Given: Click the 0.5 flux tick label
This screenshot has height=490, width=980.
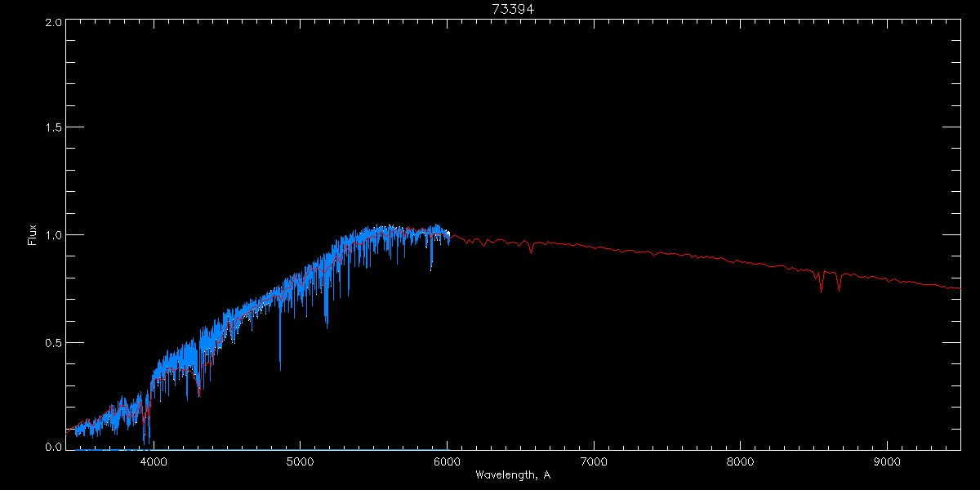Looking at the screenshot, I should [x=53, y=342].
